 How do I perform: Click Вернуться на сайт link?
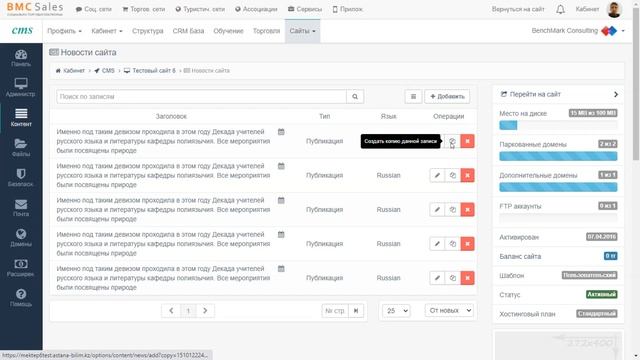pos(518,9)
